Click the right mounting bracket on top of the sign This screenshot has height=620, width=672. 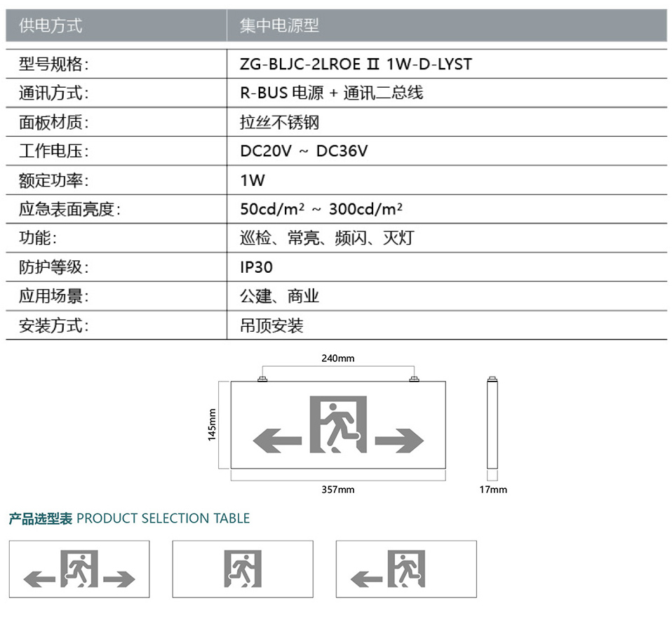point(413,379)
